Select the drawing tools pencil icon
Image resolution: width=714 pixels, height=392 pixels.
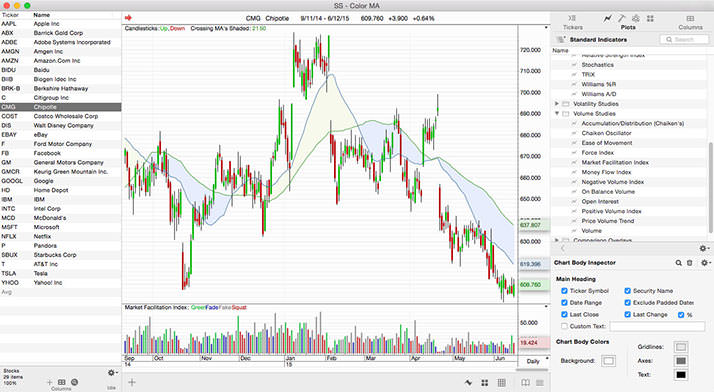click(622, 18)
